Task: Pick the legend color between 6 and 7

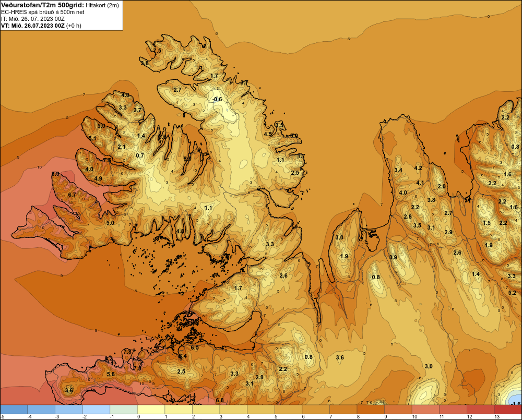Action: pos(316,409)
